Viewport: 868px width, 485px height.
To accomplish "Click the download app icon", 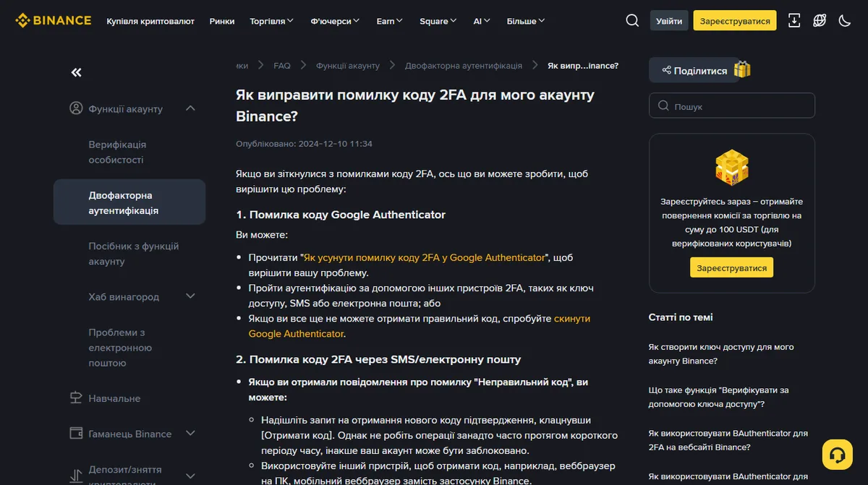I will [794, 20].
